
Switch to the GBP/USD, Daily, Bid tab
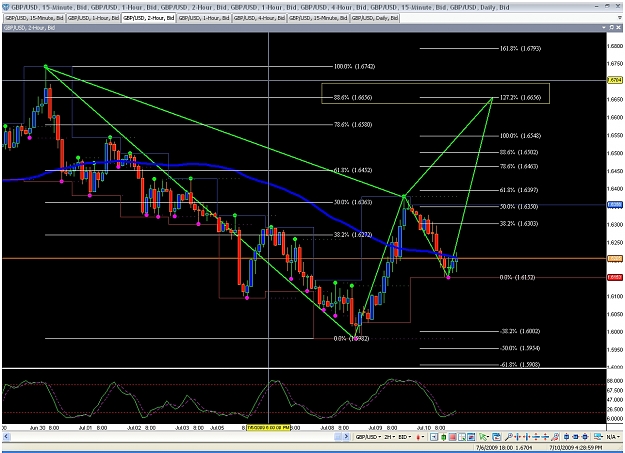click(375, 18)
